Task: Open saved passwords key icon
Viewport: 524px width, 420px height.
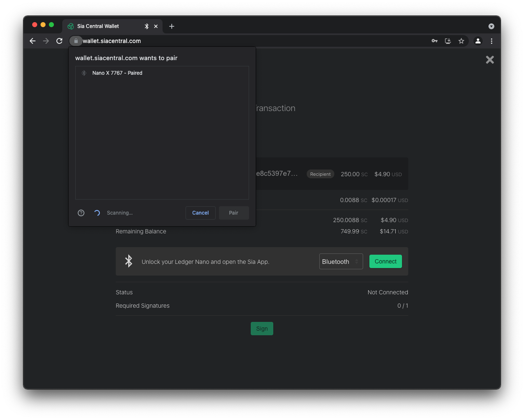Action: pos(435,41)
